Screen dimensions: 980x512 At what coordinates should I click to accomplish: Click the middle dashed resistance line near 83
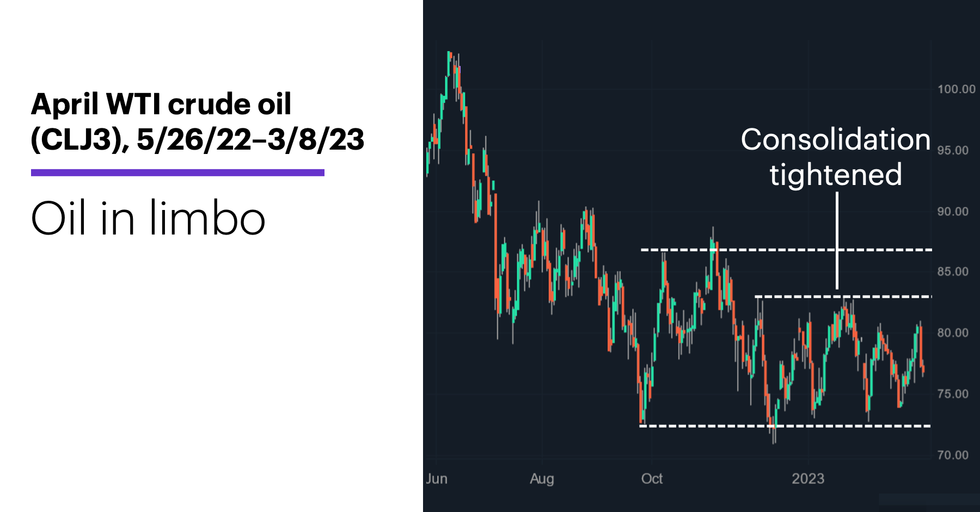[843, 297]
